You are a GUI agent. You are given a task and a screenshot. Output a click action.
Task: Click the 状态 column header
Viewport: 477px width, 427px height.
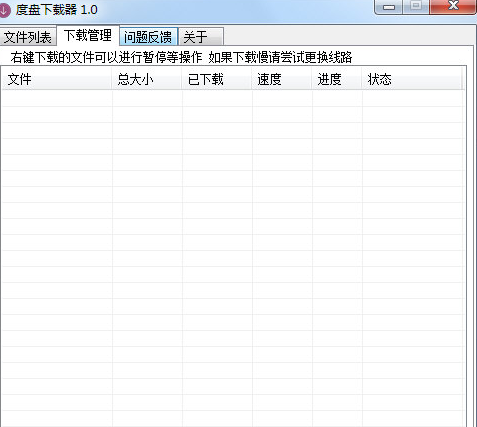pyautogui.click(x=412, y=79)
